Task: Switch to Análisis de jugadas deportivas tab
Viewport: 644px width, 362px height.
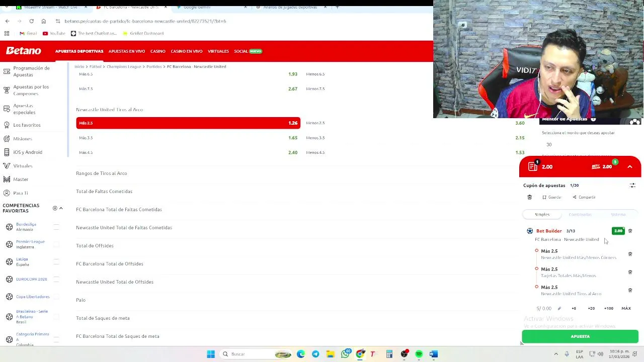Action: tap(292, 7)
